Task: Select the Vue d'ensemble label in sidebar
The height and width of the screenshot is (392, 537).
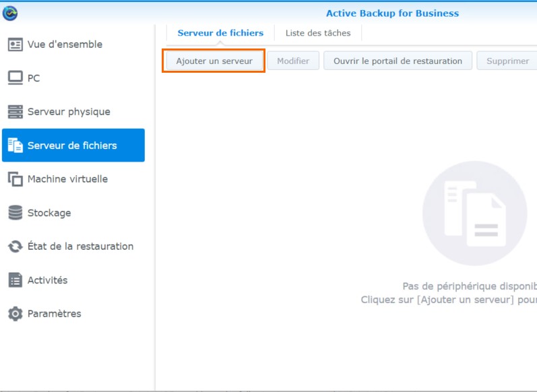Action: (x=65, y=44)
